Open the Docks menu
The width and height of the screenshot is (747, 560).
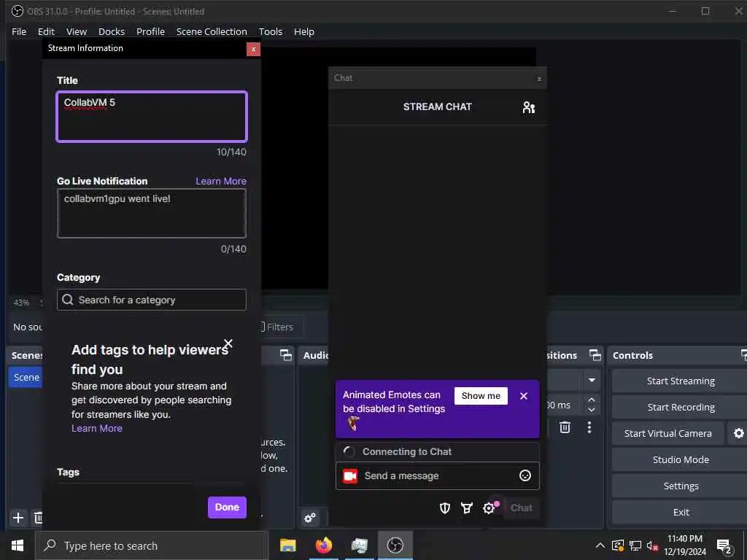(x=112, y=31)
